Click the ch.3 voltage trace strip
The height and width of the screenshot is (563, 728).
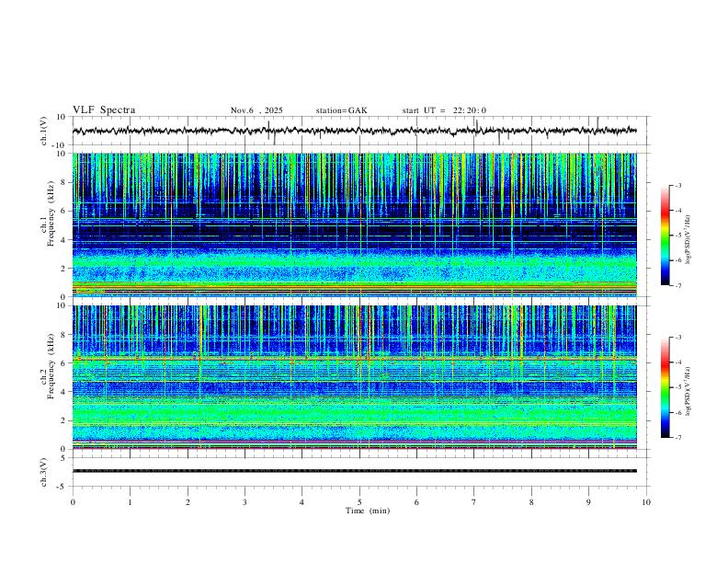(x=355, y=471)
